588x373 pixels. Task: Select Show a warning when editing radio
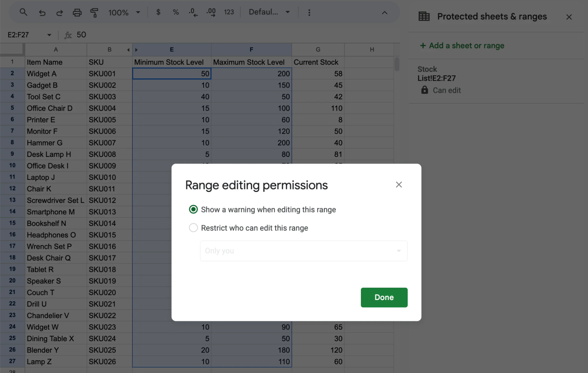pyautogui.click(x=193, y=209)
